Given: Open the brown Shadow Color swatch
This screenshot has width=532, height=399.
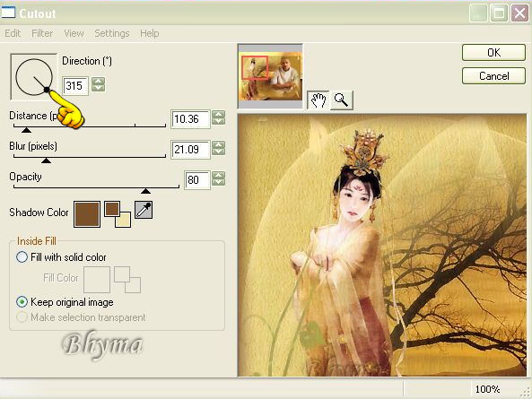Looking at the screenshot, I should 87,214.
